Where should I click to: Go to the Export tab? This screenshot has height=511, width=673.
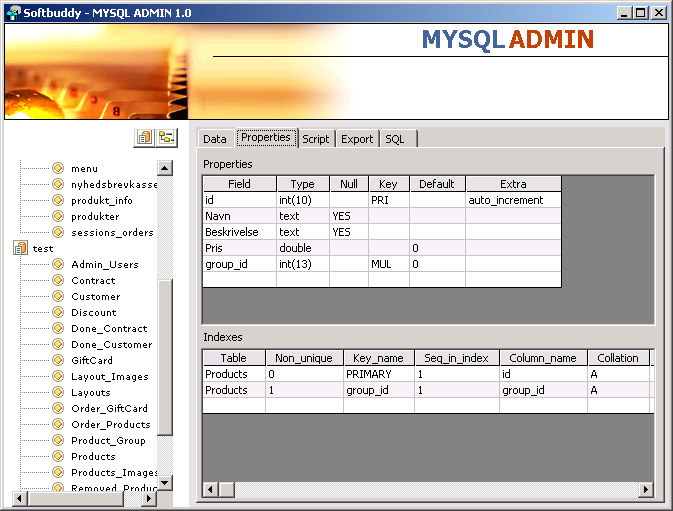[357, 139]
